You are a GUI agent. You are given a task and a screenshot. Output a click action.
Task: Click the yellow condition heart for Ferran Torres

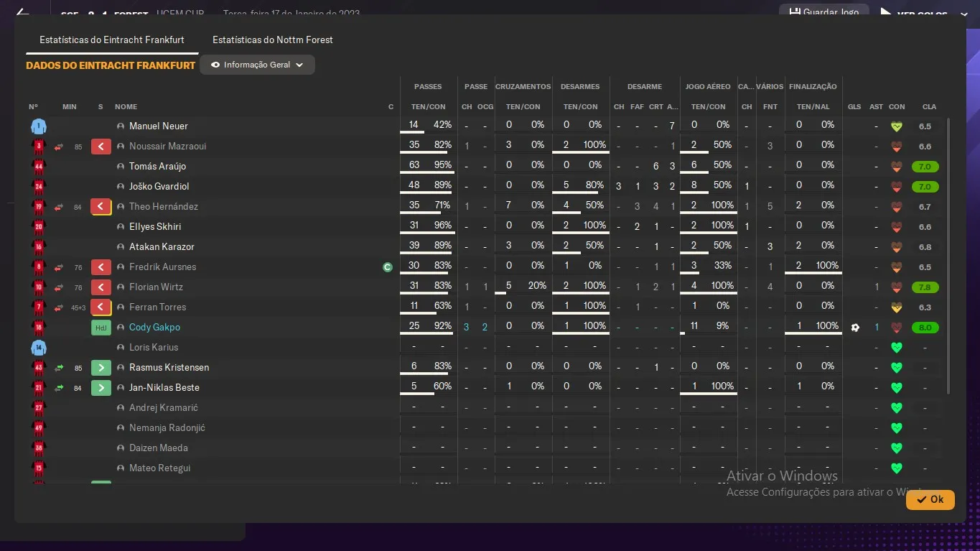pos(896,307)
